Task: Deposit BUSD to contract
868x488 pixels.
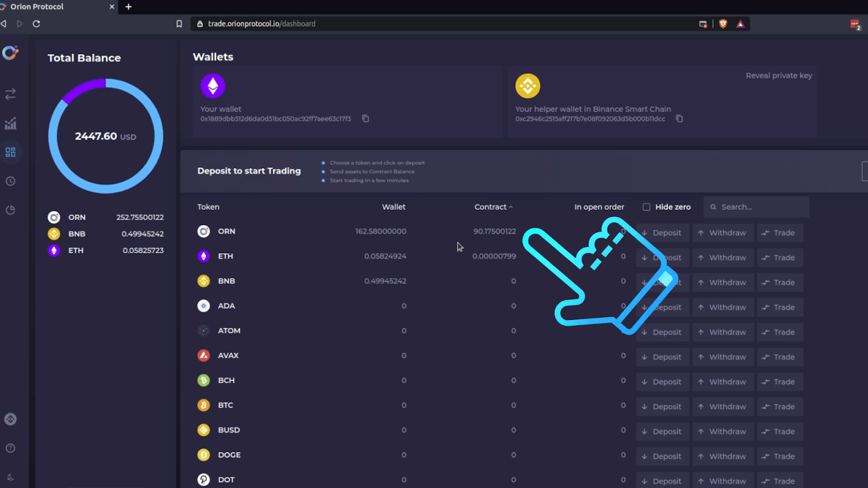Action: [662, 432]
